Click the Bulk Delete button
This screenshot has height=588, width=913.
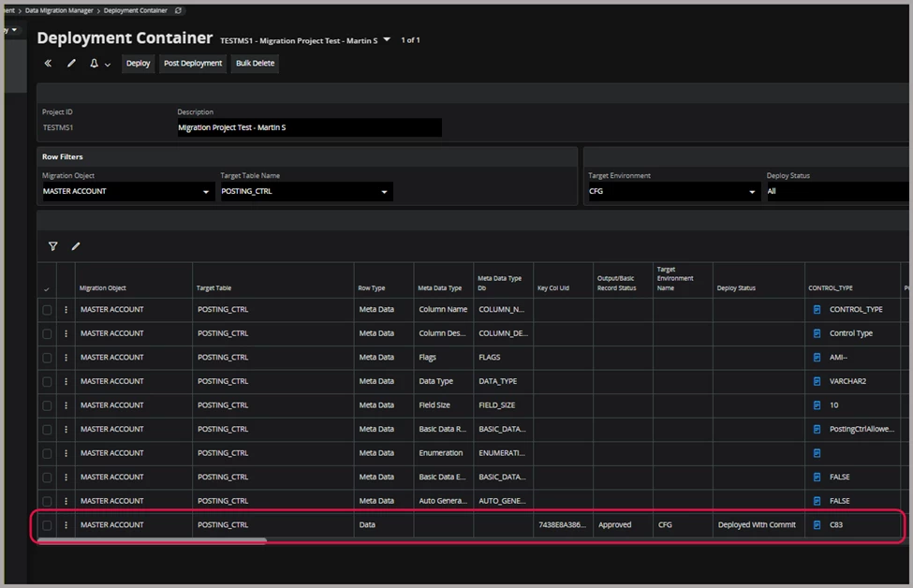pyautogui.click(x=255, y=64)
